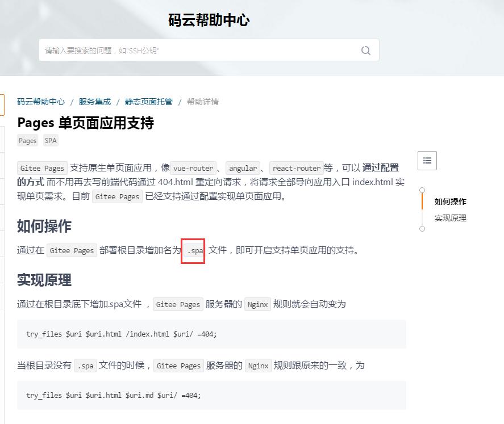Viewport: 504px width, 424px height.
Task: Click the first try_files code block with /index.html
Action: [211, 334]
